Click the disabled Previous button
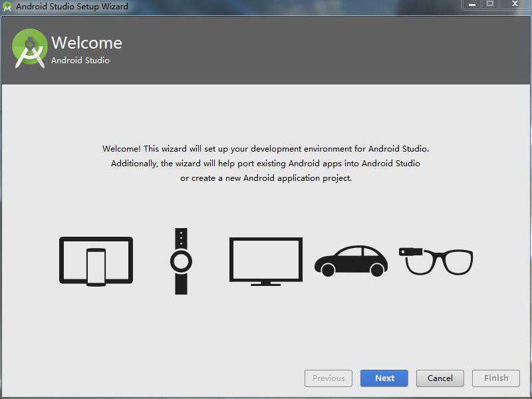Screen dimensions: 532x399 [x=329, y=378]
